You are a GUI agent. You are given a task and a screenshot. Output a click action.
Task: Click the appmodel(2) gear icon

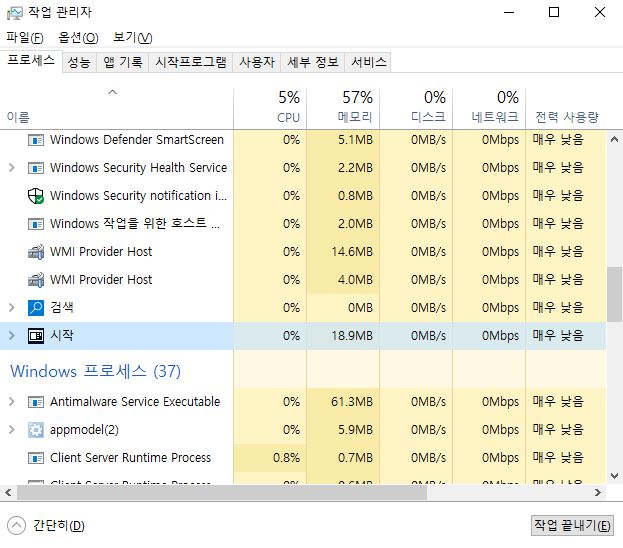[36, 430]
